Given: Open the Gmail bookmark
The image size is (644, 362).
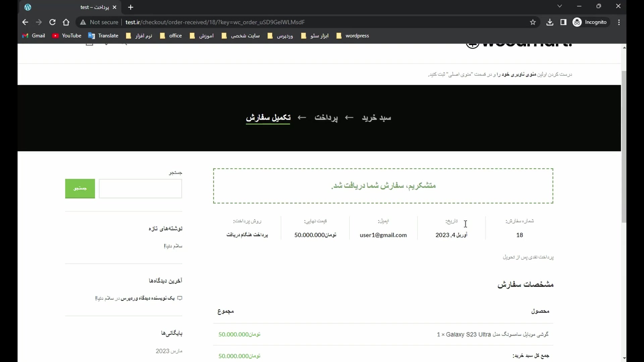Looking at the screenshot, I should (34, 36).
